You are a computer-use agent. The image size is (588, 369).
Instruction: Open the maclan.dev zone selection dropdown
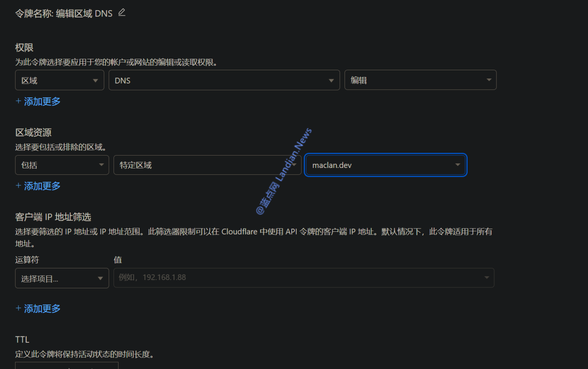click(x=386, y=165)
